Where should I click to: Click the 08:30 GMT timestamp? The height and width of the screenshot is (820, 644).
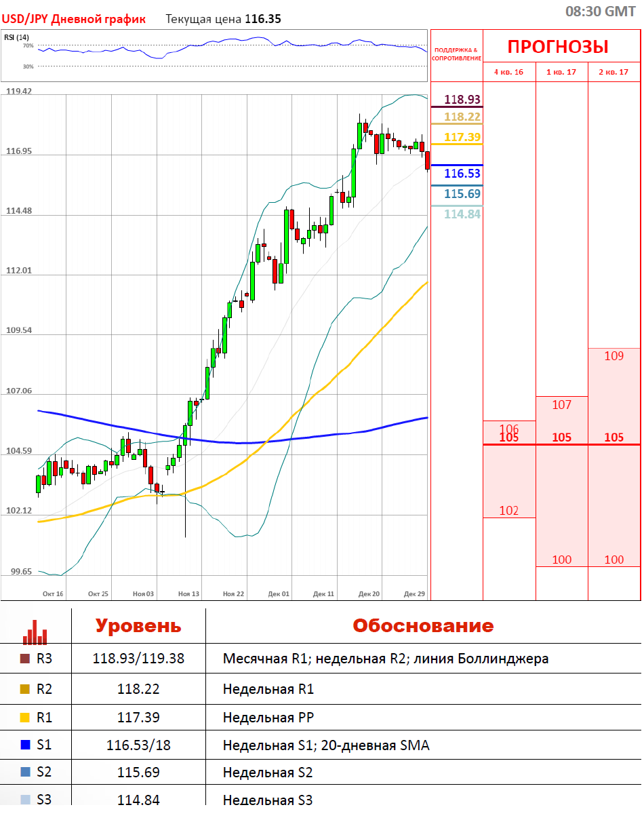coord(600,11)
